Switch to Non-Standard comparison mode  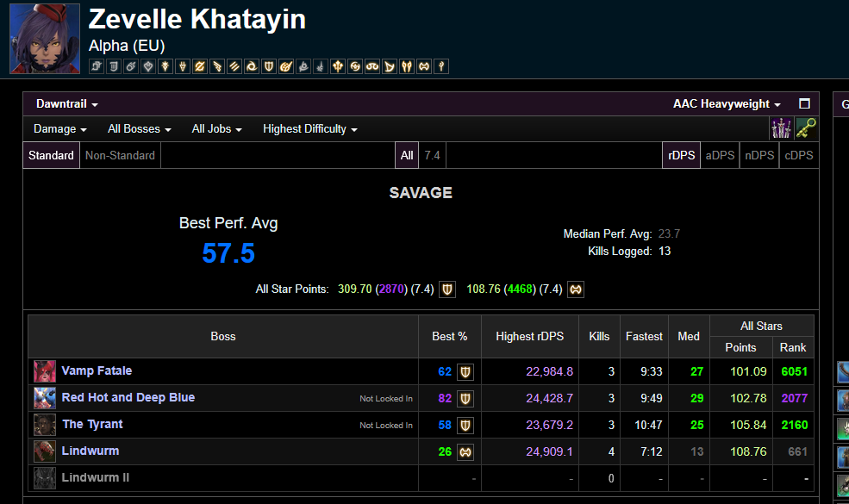coord(120,155)
